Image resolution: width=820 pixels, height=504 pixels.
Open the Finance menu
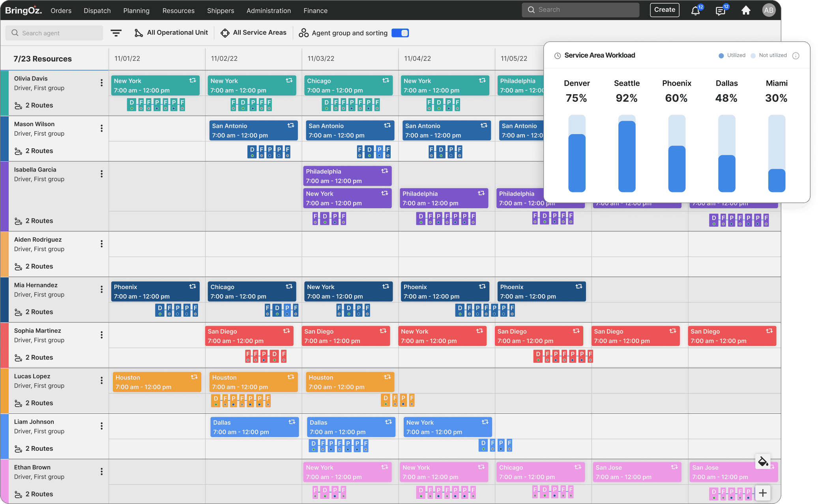[x=315, y=11]
